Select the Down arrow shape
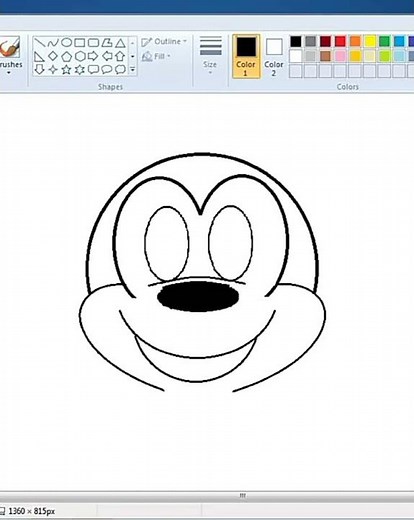 point(40,69)
